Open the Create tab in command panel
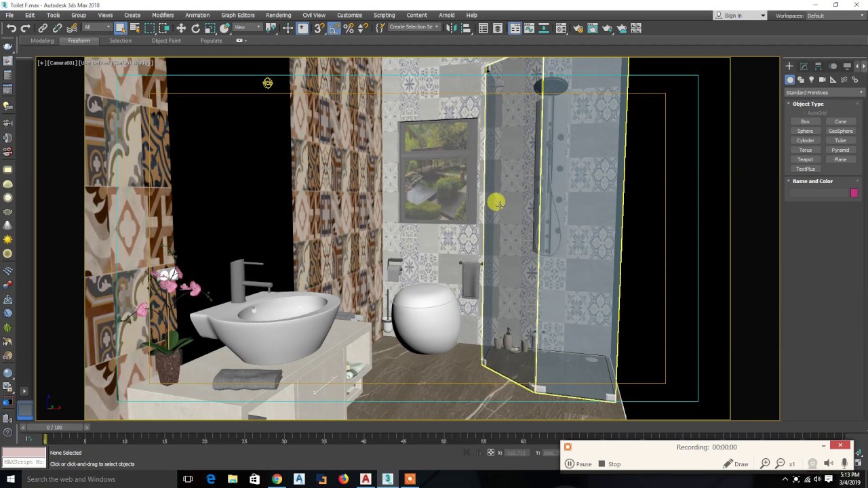 [x=789, y=66]
